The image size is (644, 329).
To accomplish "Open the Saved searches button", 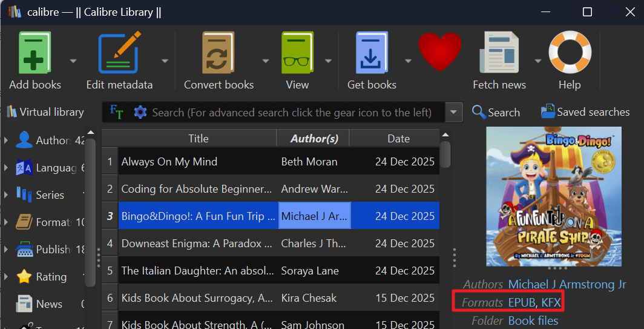I will 585,112.
